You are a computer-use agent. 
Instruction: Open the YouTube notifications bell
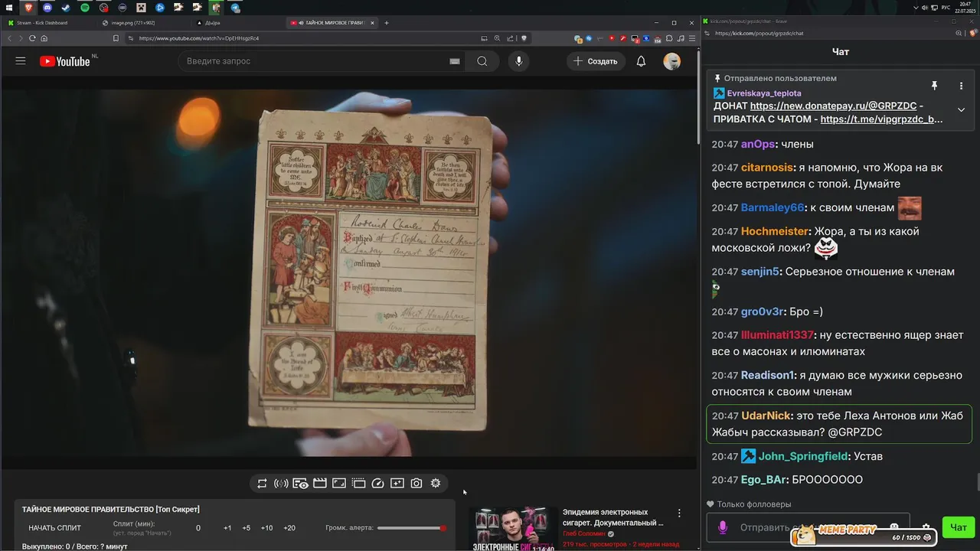(641, 61)
